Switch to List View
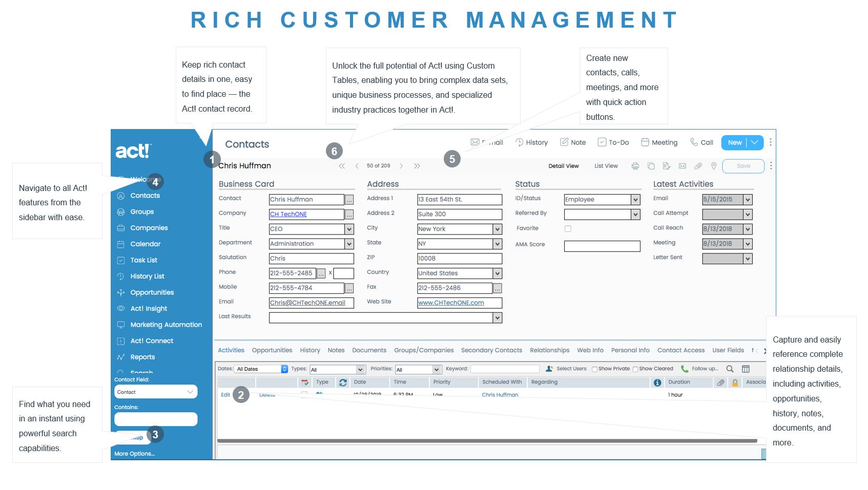The height and width of the screenshot is (490, 868). [606, 166]
